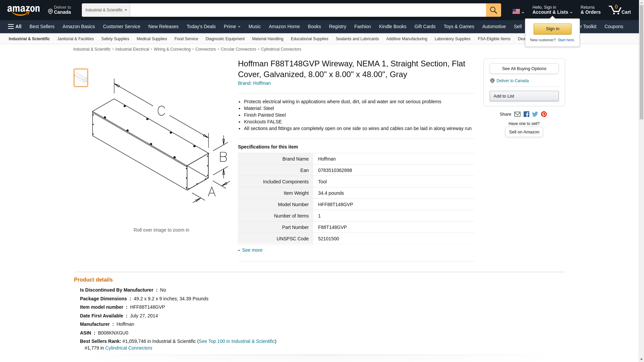The image size is (644, 362).
Task: Share the product on Twitter
Action: [x=535, y=114]
